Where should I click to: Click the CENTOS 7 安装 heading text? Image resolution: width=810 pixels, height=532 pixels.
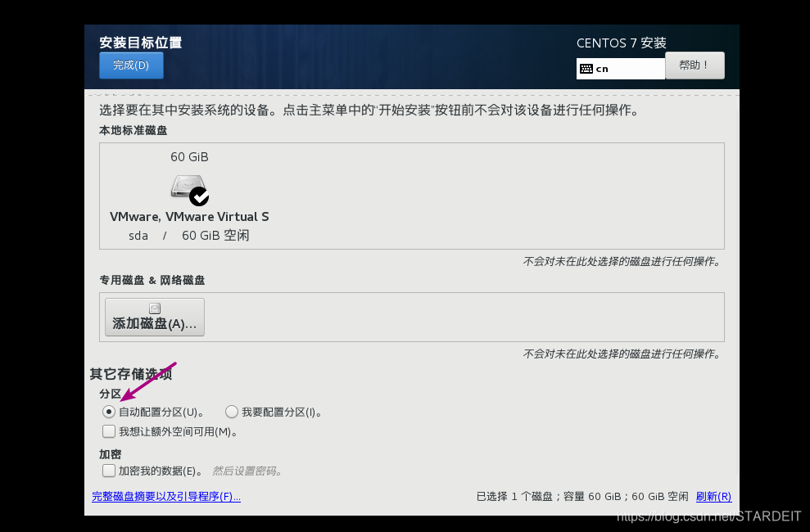pos(622,43)
